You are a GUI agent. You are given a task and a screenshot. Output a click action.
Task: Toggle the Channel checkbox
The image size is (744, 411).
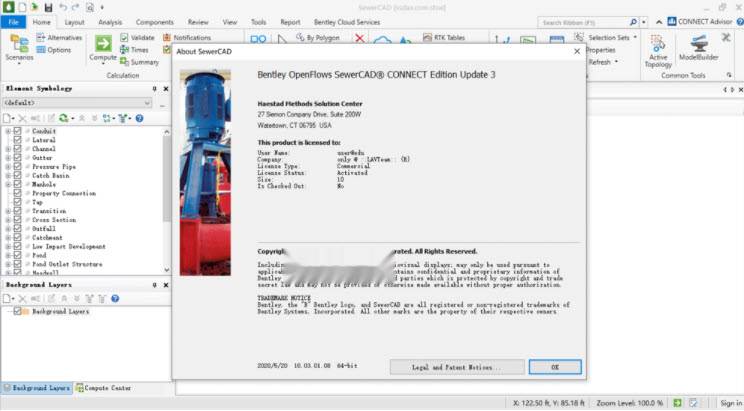[18, 149]
